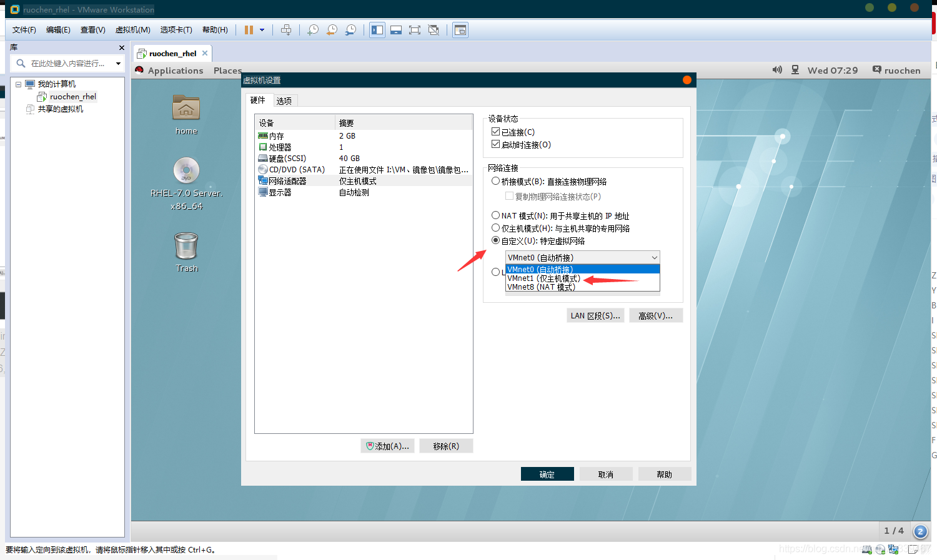Click the library search input field
The image size is (937, 560).
[67, 64]
